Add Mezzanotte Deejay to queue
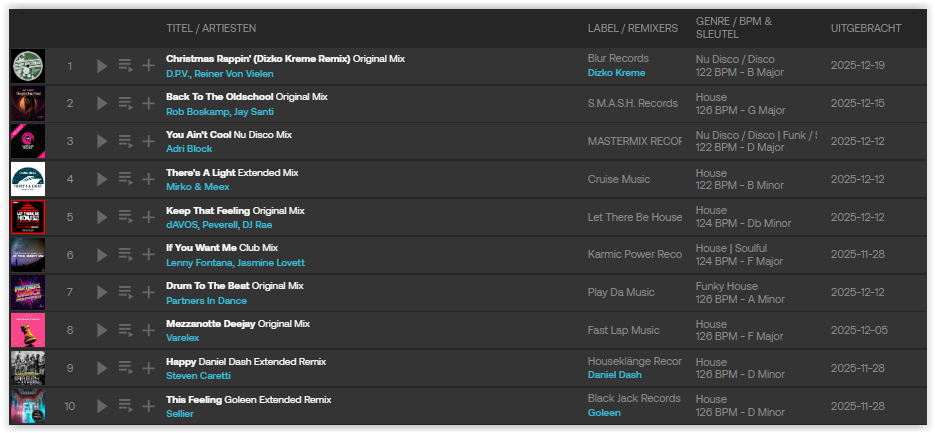Screen dimensions: 935x433 click(125, 331)
